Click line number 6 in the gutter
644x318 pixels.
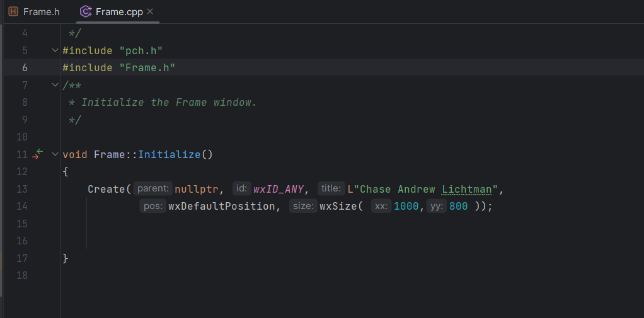coord(25,67)
